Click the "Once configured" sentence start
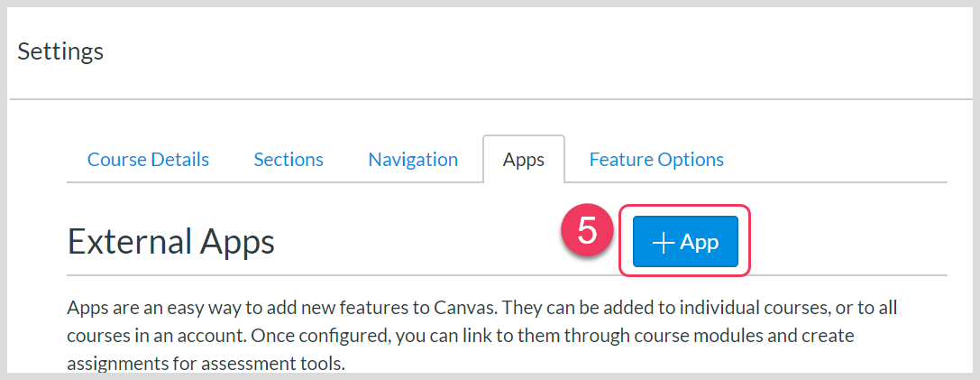Viewport: 980px width, 380px height. [320, 336]
